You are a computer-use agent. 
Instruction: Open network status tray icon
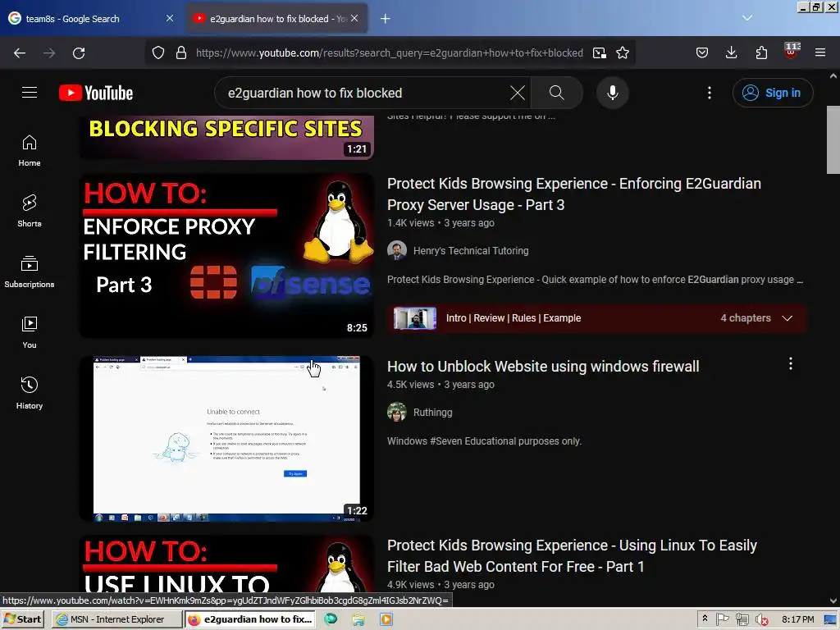(742, 619)
